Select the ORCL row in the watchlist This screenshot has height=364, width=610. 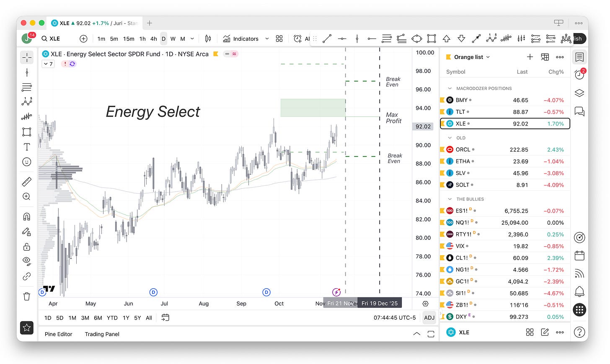[505, 149]
